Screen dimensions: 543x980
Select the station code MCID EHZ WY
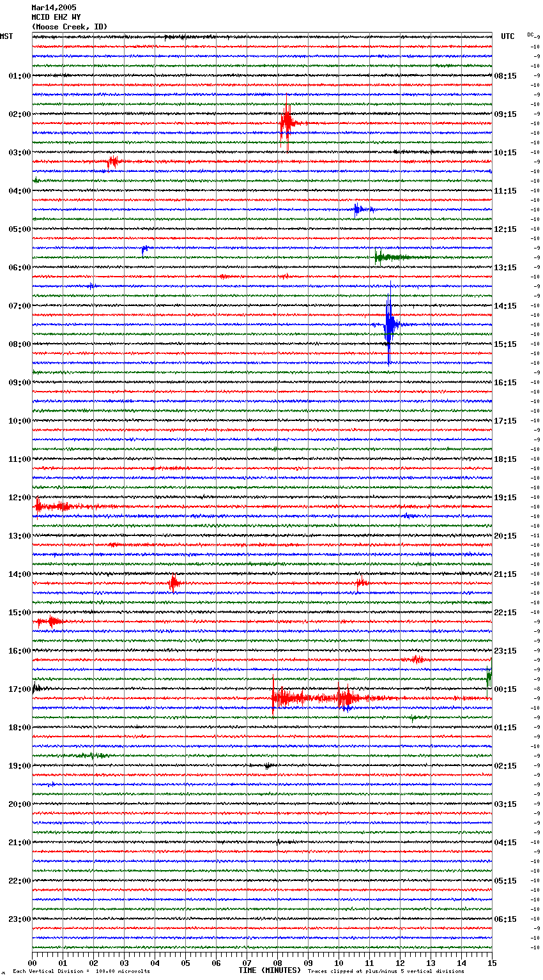[x=56, y=17]
